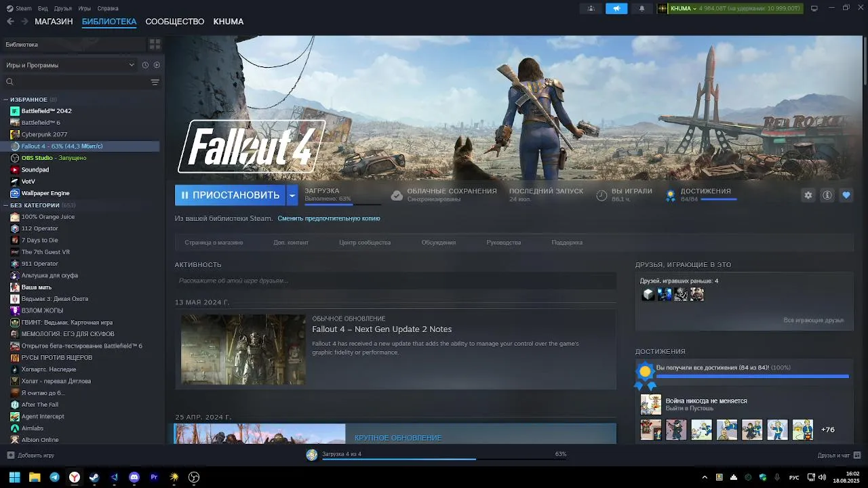Select Battlefield 2042 in favorites
868x488 pixels.
coord(46,111)
